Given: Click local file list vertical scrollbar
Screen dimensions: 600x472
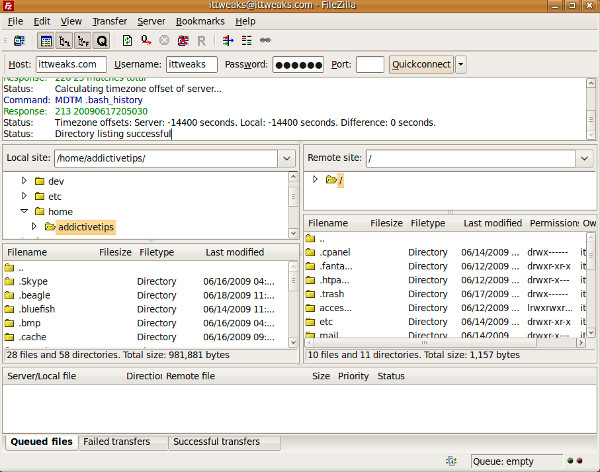Looking at the screenshot, I should coord(293,305).
